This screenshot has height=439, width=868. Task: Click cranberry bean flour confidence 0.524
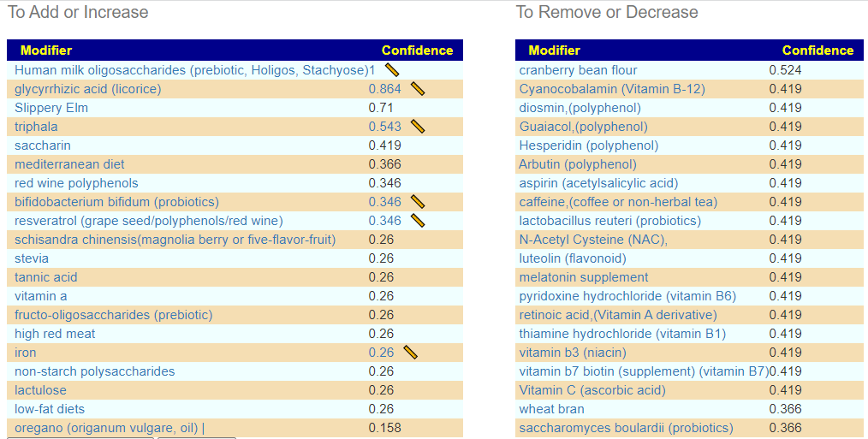pos(786,70)
